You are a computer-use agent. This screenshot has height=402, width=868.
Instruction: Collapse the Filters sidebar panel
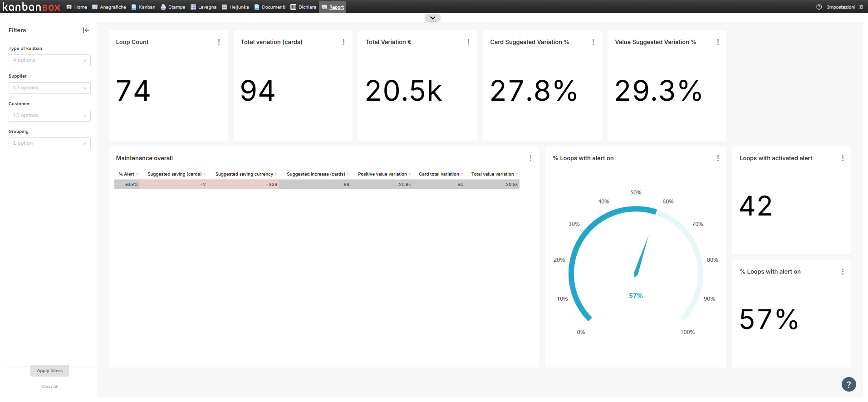point(86,30)
